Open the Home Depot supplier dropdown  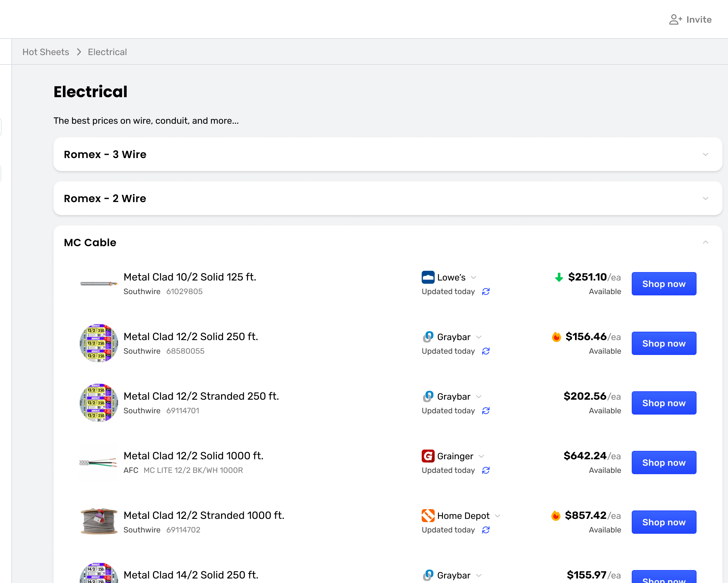click(x=497, y=516)
